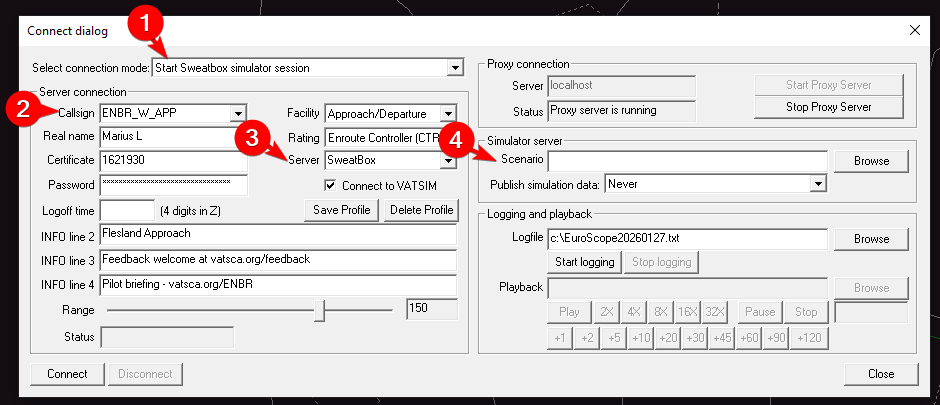Browse for a Logfile location

(871, 239)
